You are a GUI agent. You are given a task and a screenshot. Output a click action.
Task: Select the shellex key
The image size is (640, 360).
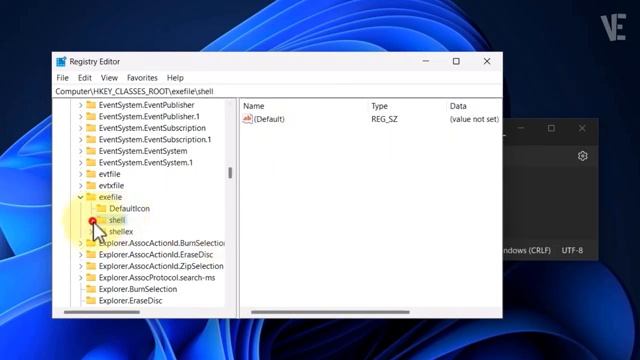[x=121, y=231]
